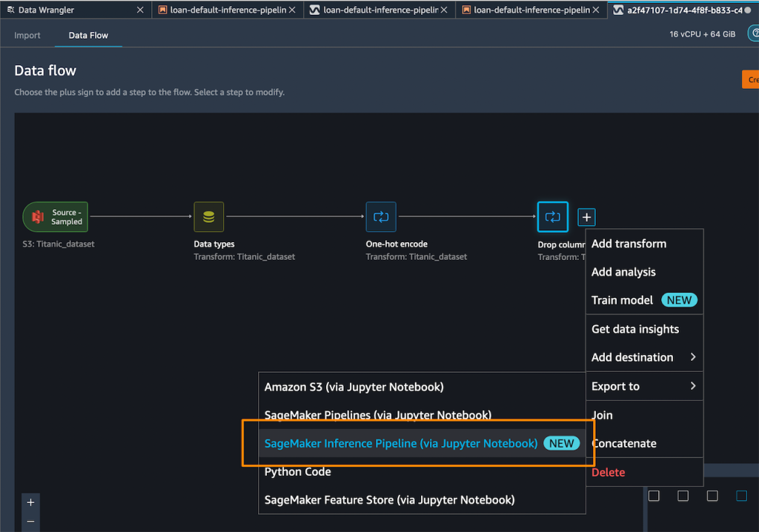Image resolution: width=759 pixels, height=532 pixels.
Task: Click the 16 vCPU + 64 GiB instance label
Action: (702, 34)
